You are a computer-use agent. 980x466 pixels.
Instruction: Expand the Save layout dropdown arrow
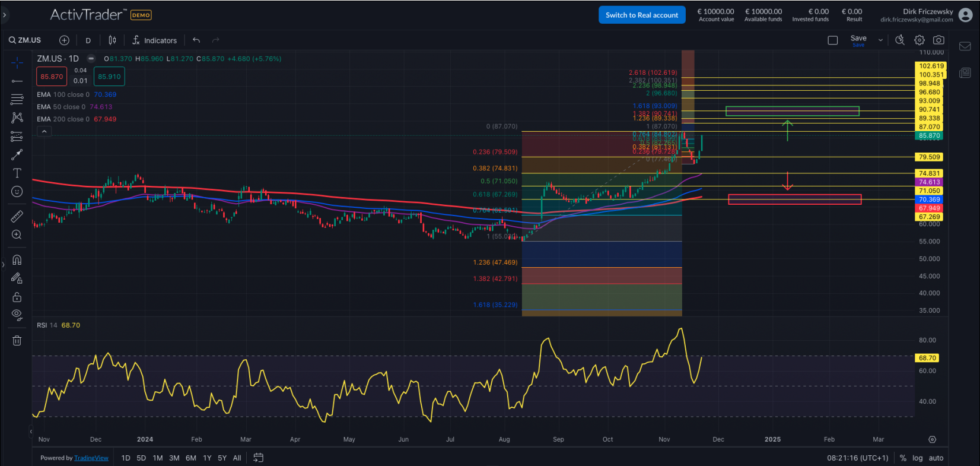pyautogui.click(x=880, y=40)
